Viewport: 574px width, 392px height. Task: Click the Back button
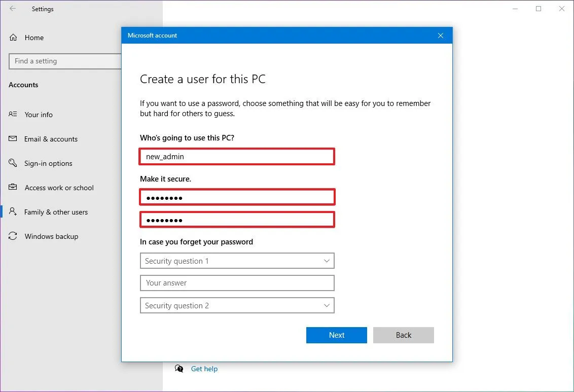[x=403, y=335]
